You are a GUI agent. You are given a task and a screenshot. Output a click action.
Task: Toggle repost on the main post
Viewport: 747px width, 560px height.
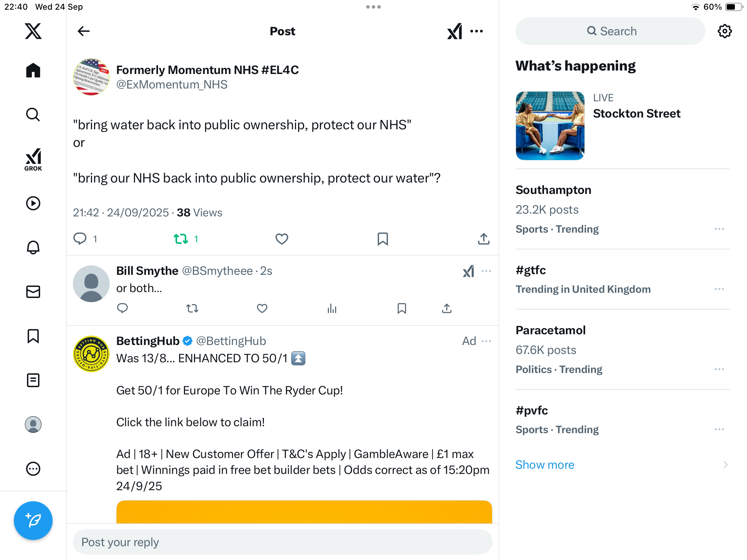click(181, 239)
